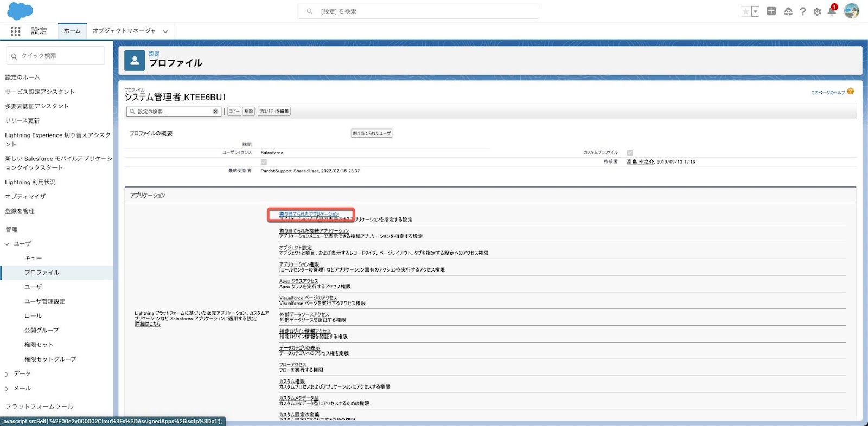Open the オブジェクトマネージャ tab dropdown chevron
Screen dimensions: 868x426
[x=165, y=31]
